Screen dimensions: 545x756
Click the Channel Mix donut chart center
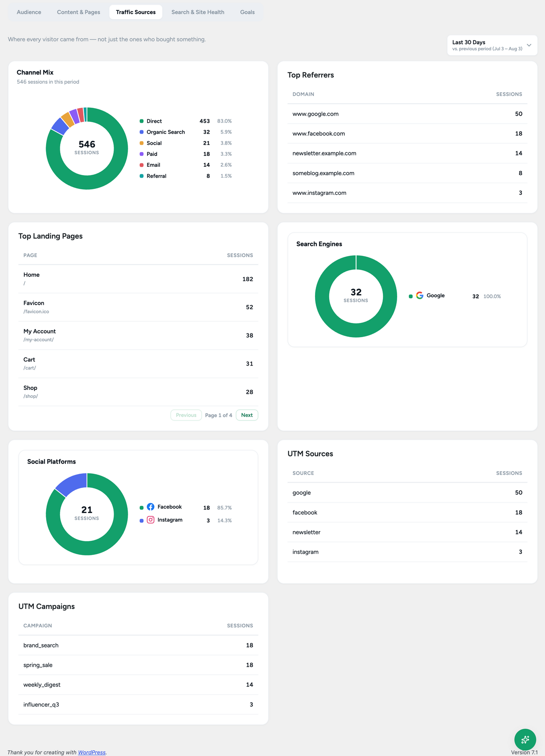click(x=87, y=148)
